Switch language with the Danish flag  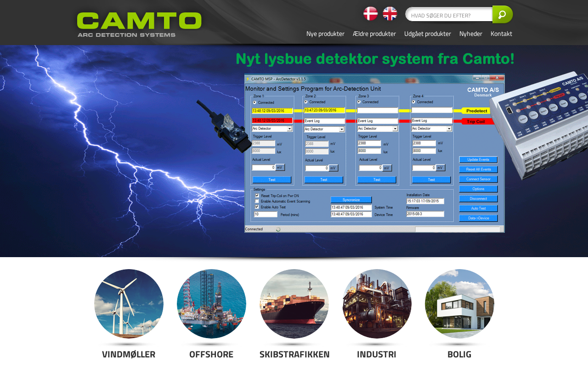[x=371, y=14]
